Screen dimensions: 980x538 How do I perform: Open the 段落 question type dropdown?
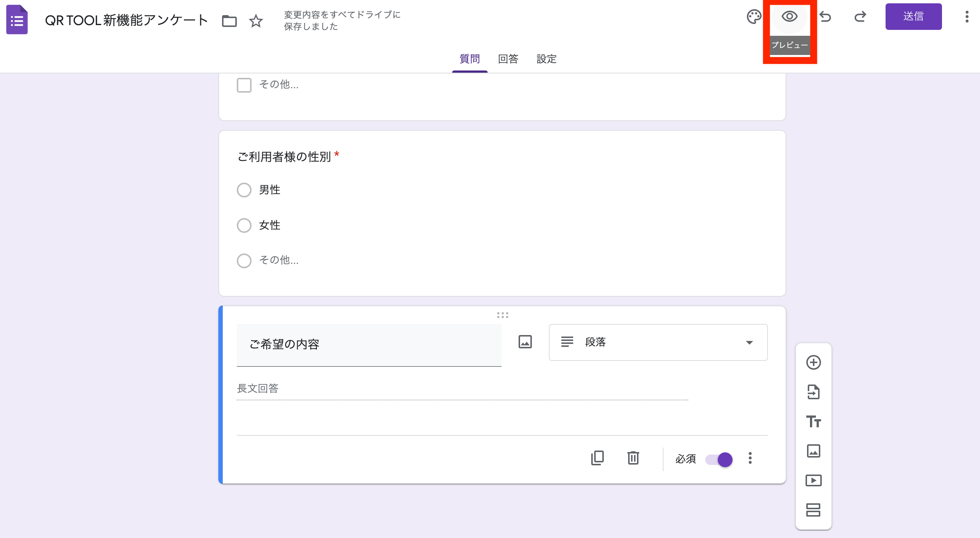[x=658, y=342]
